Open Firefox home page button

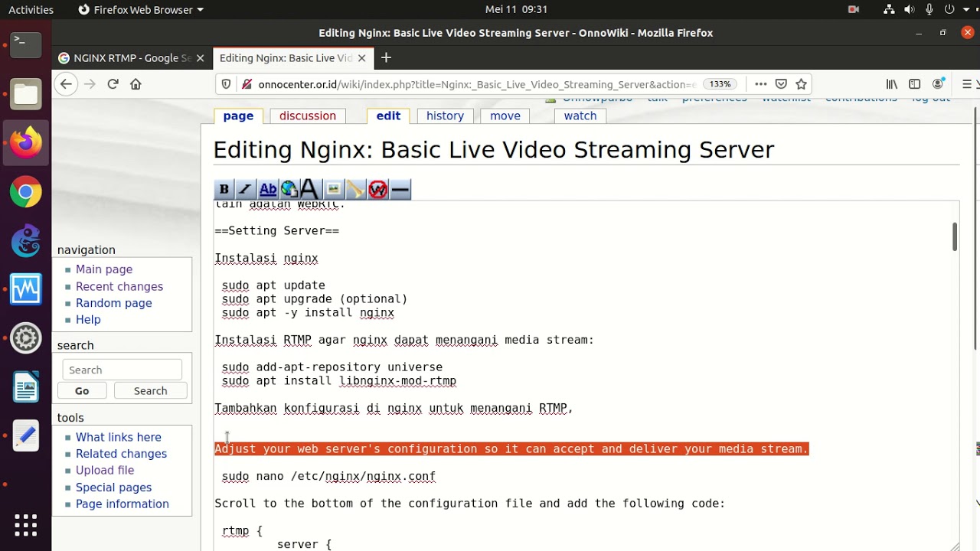(136, 84)
